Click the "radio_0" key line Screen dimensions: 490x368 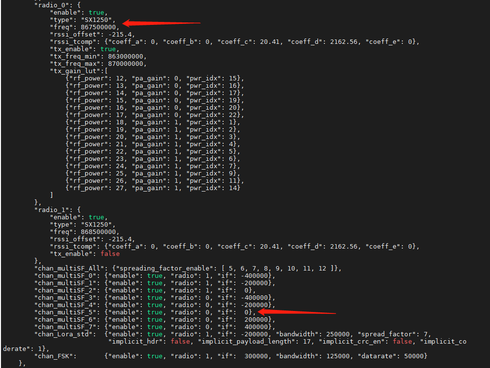click(57, 5)
